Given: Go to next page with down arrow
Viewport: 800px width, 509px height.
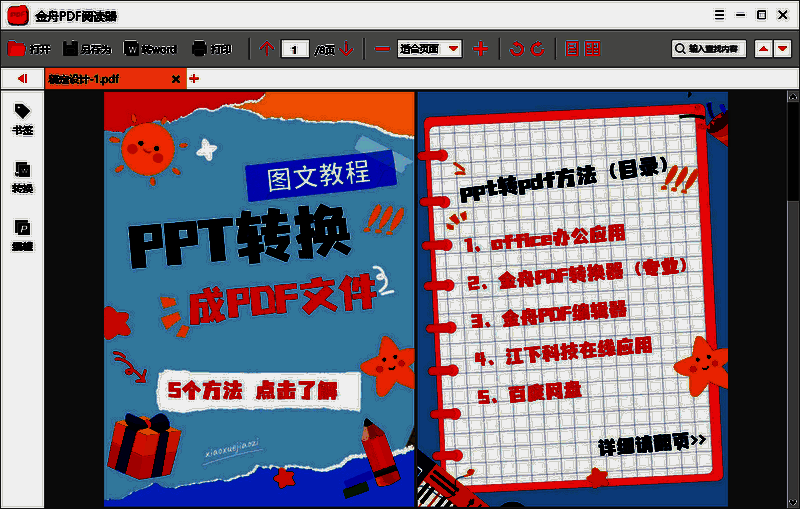Looking at the screenshot, I should 346,48.
